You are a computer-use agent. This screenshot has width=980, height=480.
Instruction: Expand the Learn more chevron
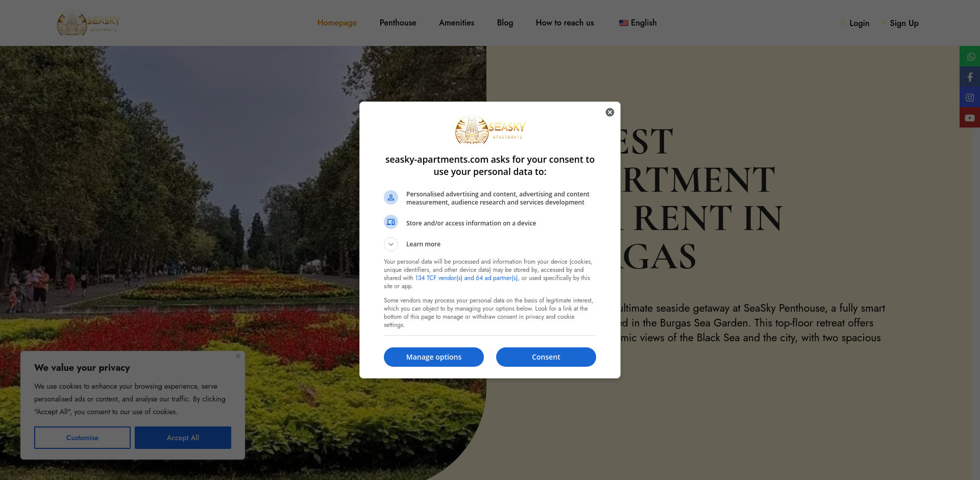pos(391,244)
